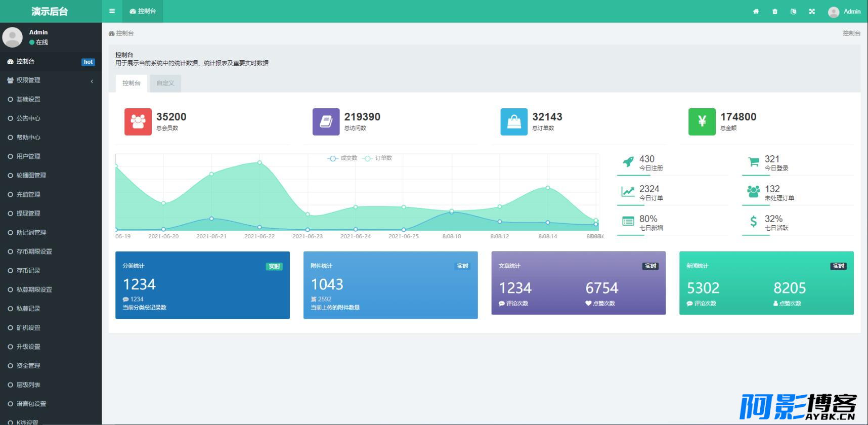Image resolution: width=868 pixels, height=425 pixels.
Task: Click the fullscreen expand icon
Action: click(812, 11)
